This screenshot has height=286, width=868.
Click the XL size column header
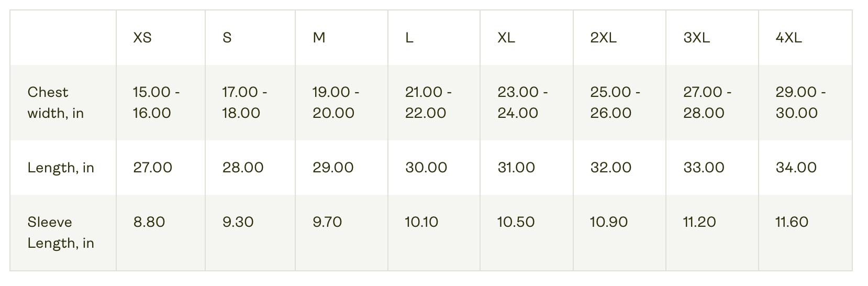point(506,38)
